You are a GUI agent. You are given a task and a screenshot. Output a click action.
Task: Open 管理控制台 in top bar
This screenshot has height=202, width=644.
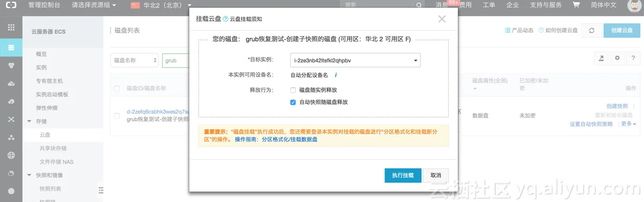(x=44, y=6)
